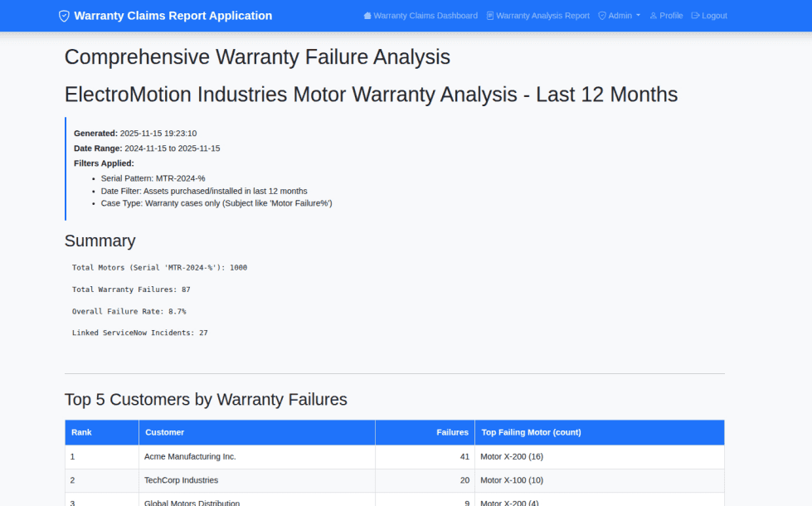This screenshot has width=812, height=506.
Task: Click the briefcase icon next to Warranty Claims Dashboard
Action: [367, 15]
